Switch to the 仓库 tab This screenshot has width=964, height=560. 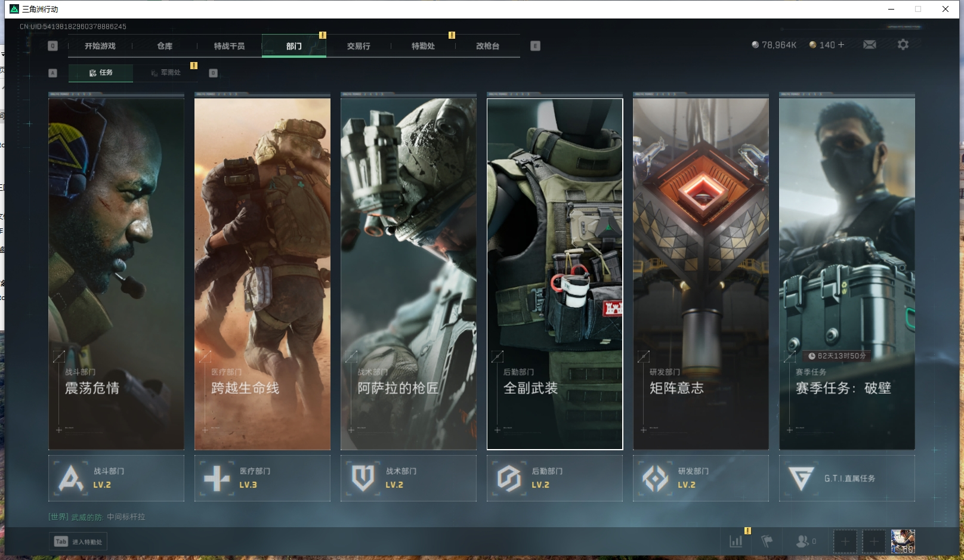click(165, 46)
